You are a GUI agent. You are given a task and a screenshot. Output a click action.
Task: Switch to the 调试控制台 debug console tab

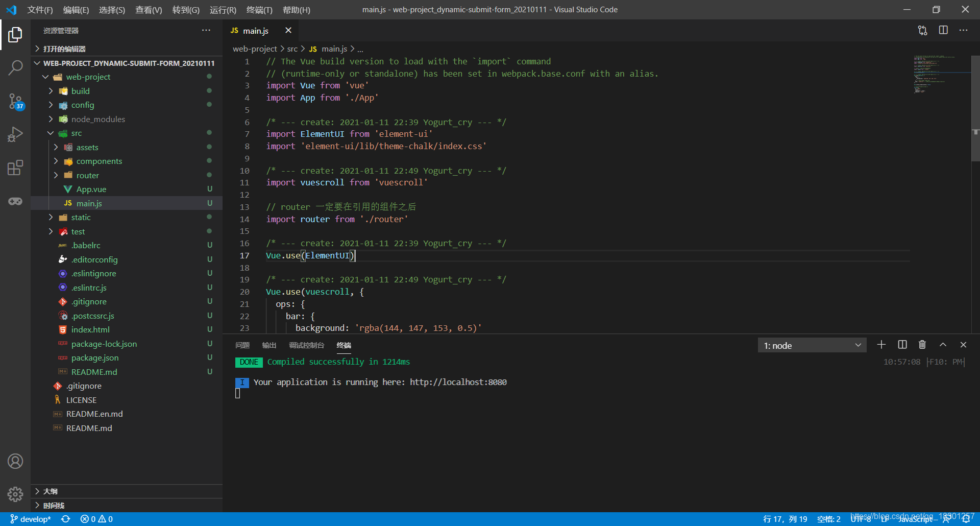306,345
